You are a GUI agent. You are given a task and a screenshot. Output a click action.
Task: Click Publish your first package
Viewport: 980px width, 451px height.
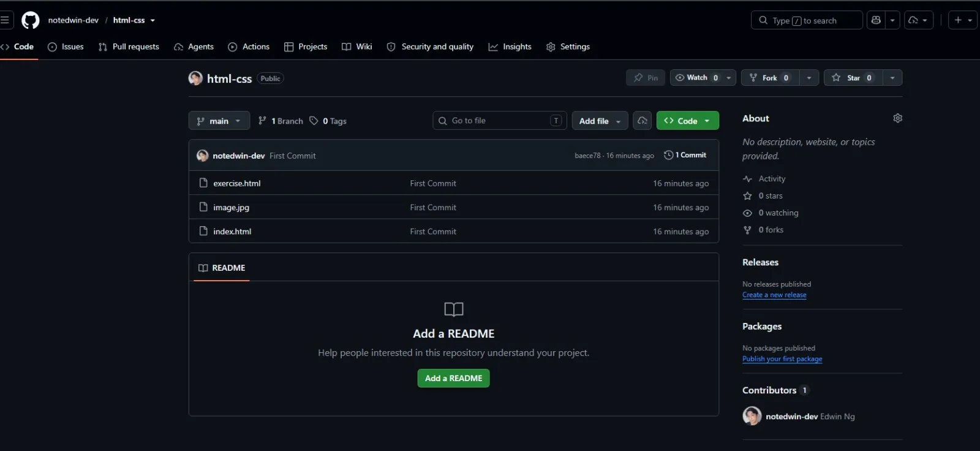(x=782, y=359)
